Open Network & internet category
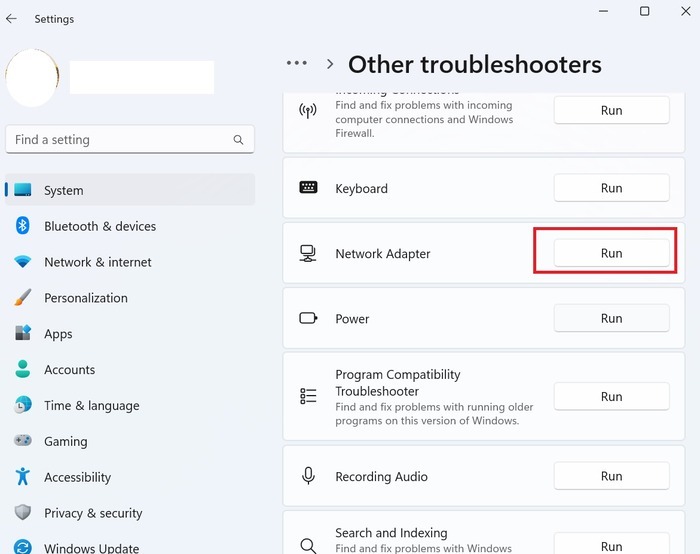The height and width of the screenshot is (554, 700). tap(130, 262)
